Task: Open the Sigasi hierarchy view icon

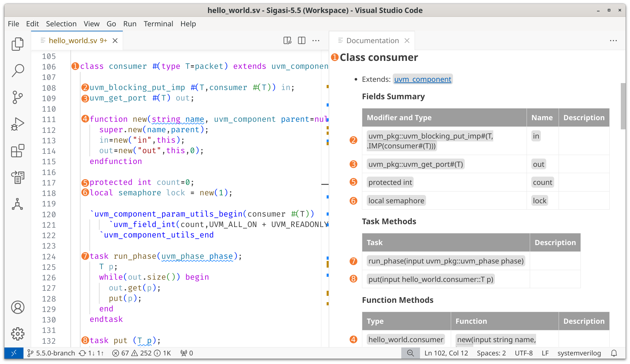Action: [18, 204]
